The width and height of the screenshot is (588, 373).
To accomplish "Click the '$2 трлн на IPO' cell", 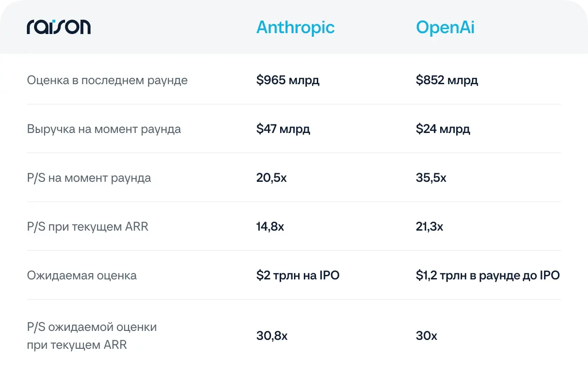I will pos(298,275).
